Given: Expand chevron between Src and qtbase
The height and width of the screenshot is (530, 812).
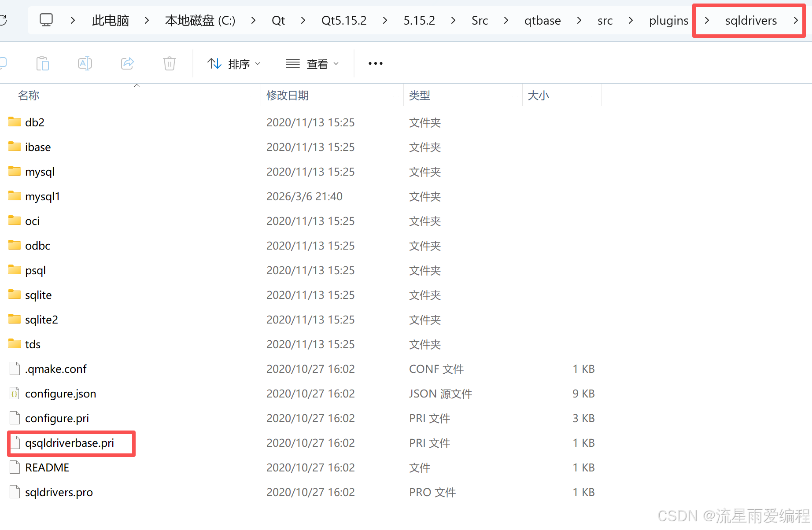Looking at the screenshot, I should [x=506, y=20].
